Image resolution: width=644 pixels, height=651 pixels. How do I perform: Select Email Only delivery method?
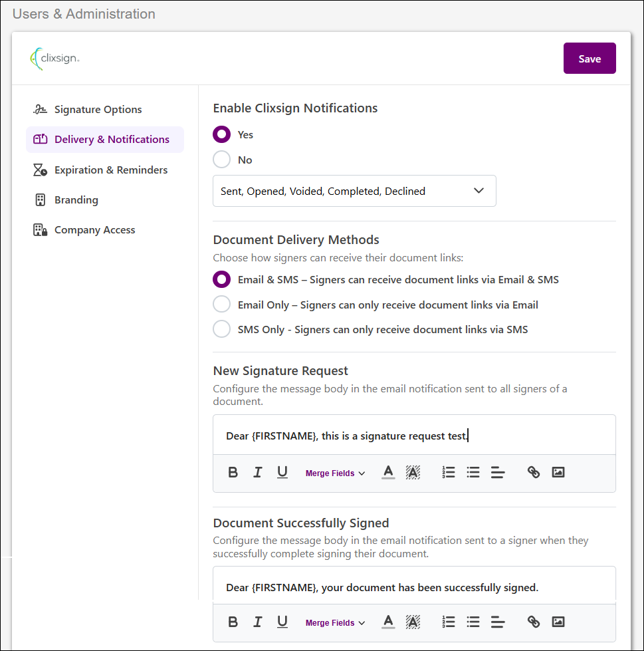click(221, 305)
